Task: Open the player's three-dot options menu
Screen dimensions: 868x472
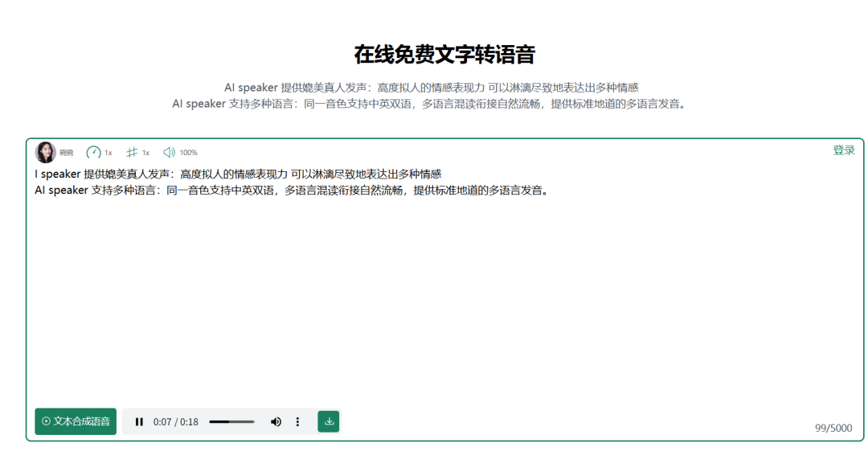Action: coord(298,421)
